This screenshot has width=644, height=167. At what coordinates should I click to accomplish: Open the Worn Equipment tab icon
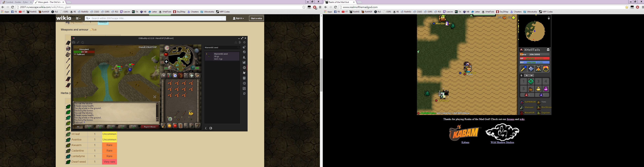point(186,76)
